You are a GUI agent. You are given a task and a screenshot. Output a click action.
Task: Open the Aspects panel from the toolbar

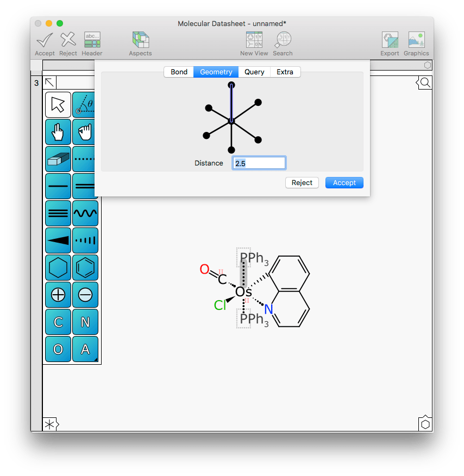pos(140,42)
